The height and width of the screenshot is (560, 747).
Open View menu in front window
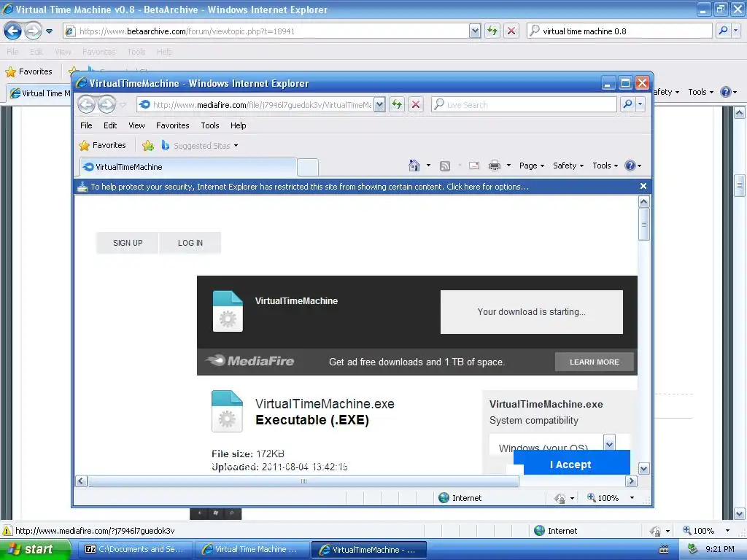136,125
